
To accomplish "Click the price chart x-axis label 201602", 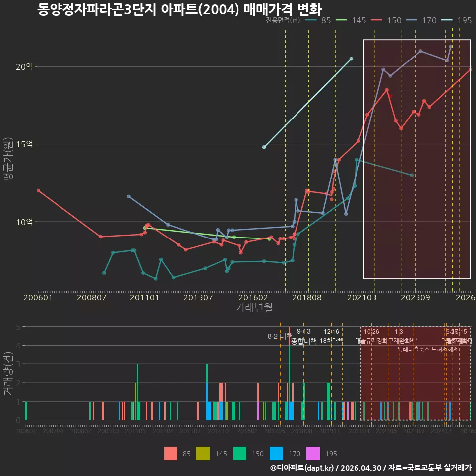I will click(x=253, y=297).
